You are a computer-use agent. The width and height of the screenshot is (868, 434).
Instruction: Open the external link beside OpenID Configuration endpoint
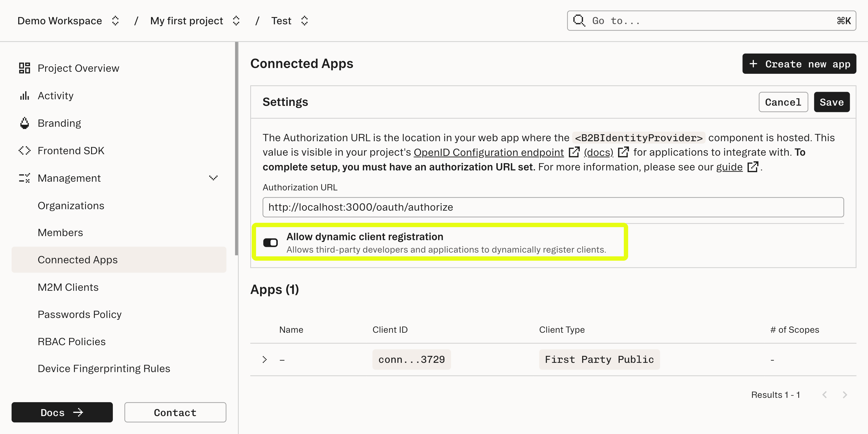[x=575, y=152]
